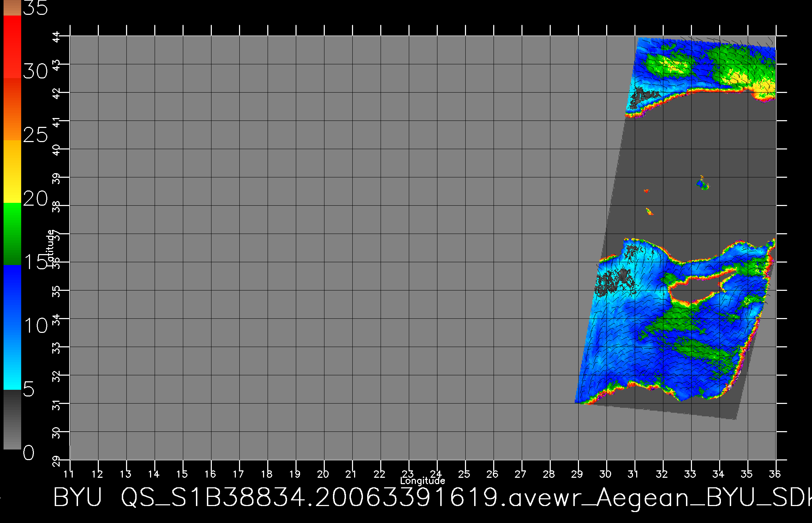
Task: Click the small colored patch near 39N 33.5E
Action: tap(702, 184)
